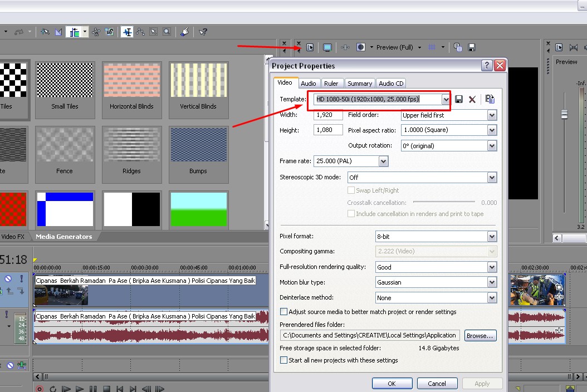
Task: Open the Ruler tab
Action: point(331,84)
